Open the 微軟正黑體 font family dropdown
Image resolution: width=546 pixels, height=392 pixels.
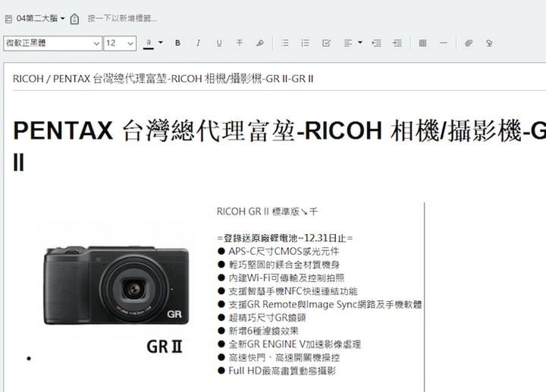click(x=52, y=43)
